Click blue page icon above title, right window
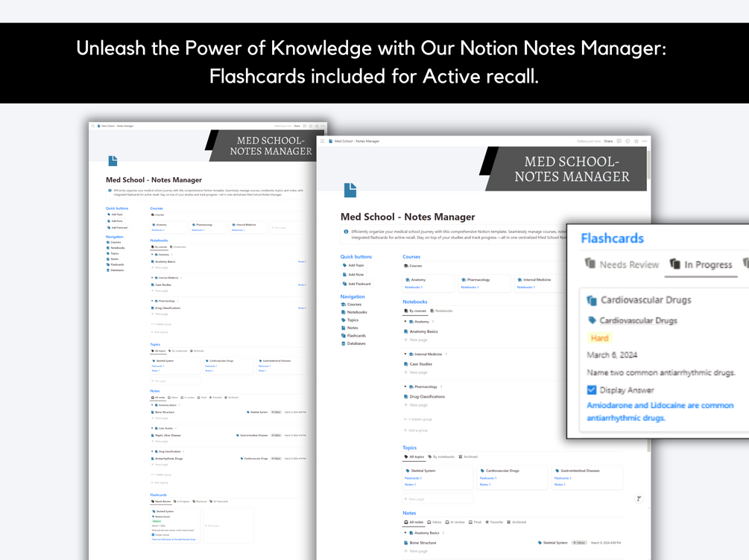749x560 pixels. 350,190
